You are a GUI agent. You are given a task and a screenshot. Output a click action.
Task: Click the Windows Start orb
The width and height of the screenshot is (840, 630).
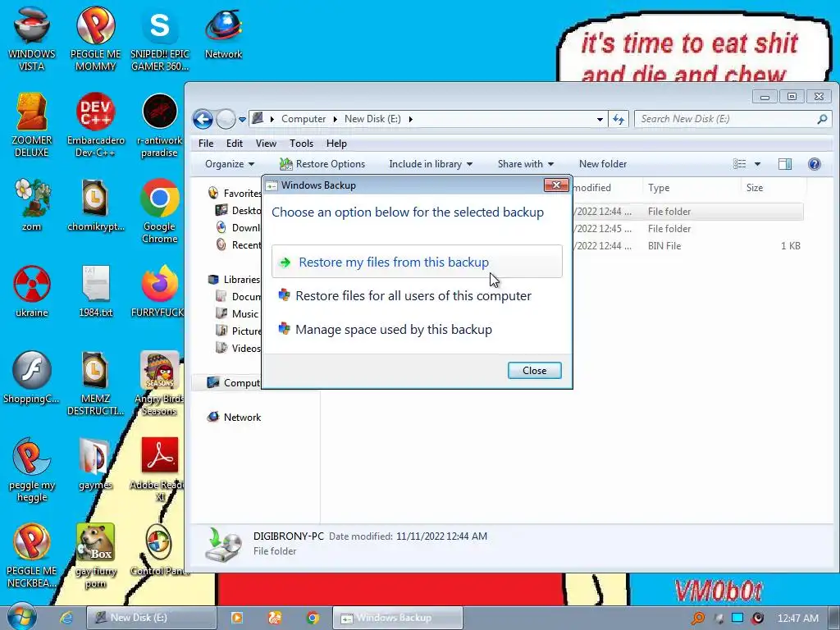[22, 617]
